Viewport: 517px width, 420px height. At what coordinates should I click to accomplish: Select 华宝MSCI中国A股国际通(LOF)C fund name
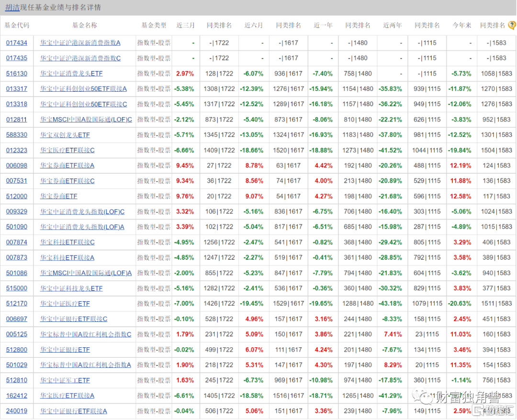86,120
